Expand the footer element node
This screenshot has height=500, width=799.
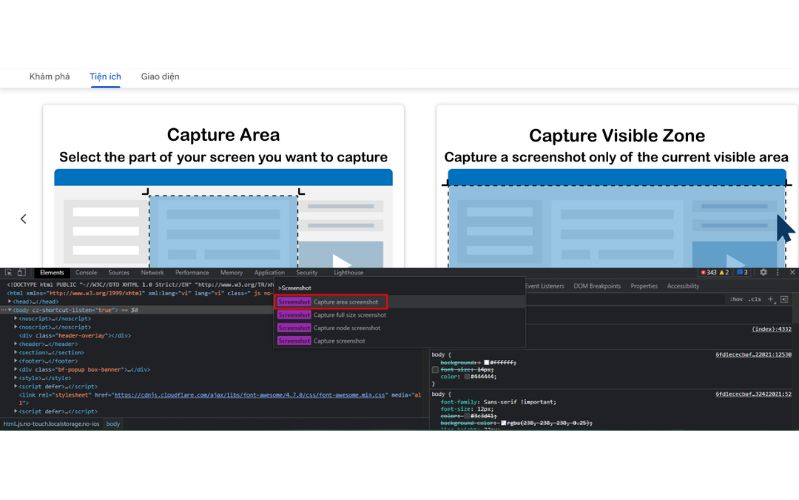(x=16, y=361)
